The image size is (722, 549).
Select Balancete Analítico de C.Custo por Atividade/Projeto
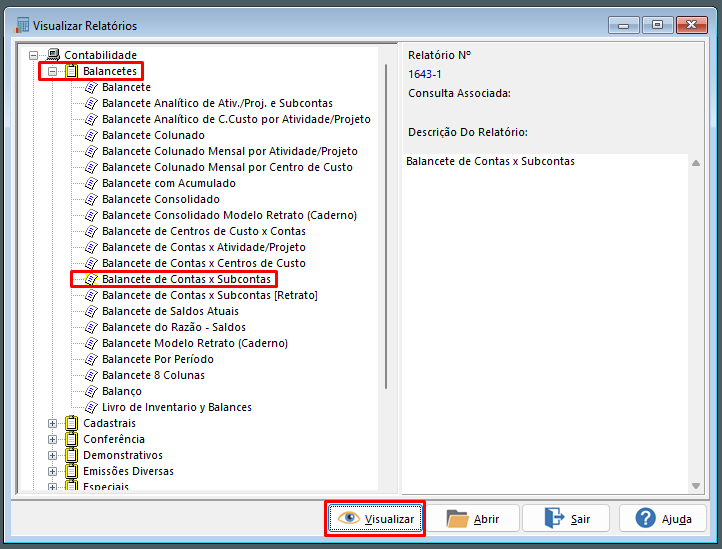point(236,119)
